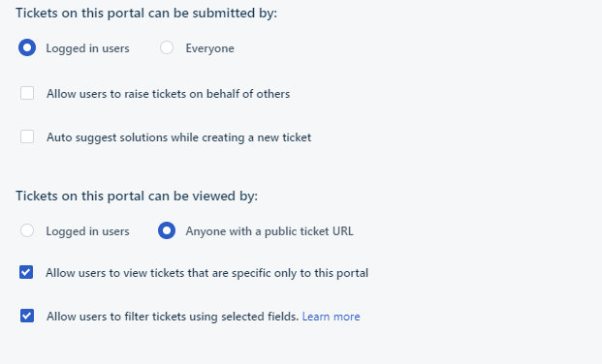Open the 'Learn more' link

point(331,317)
